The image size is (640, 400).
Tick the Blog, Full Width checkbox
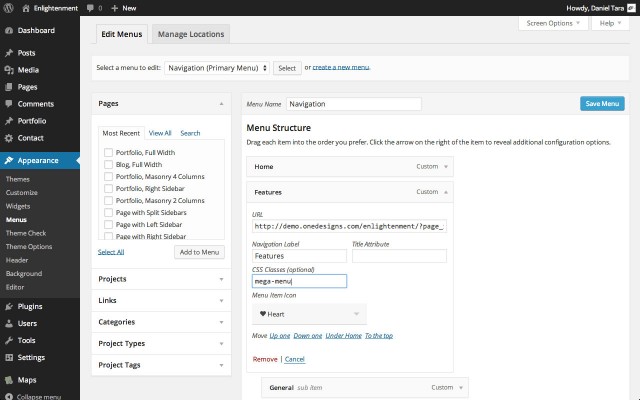click(x=108, y=164)
